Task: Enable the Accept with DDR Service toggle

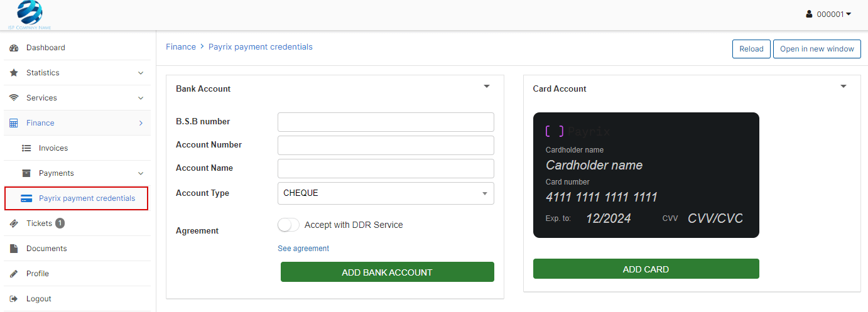Action: 288,225
